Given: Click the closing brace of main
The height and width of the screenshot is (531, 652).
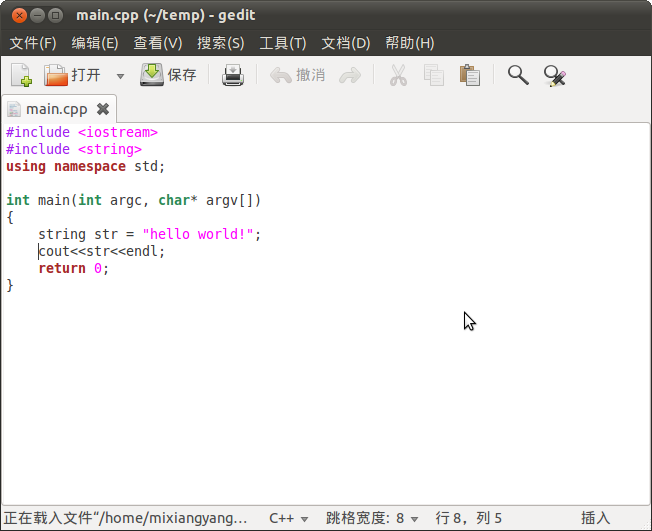Looking at the screenshot, I should coord(10,285).
